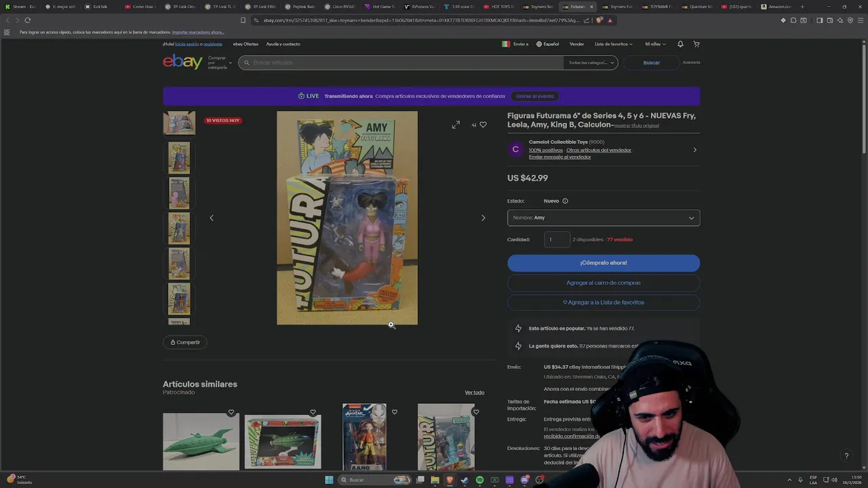
Task: Show the next product image arrow
Action: 483,218
